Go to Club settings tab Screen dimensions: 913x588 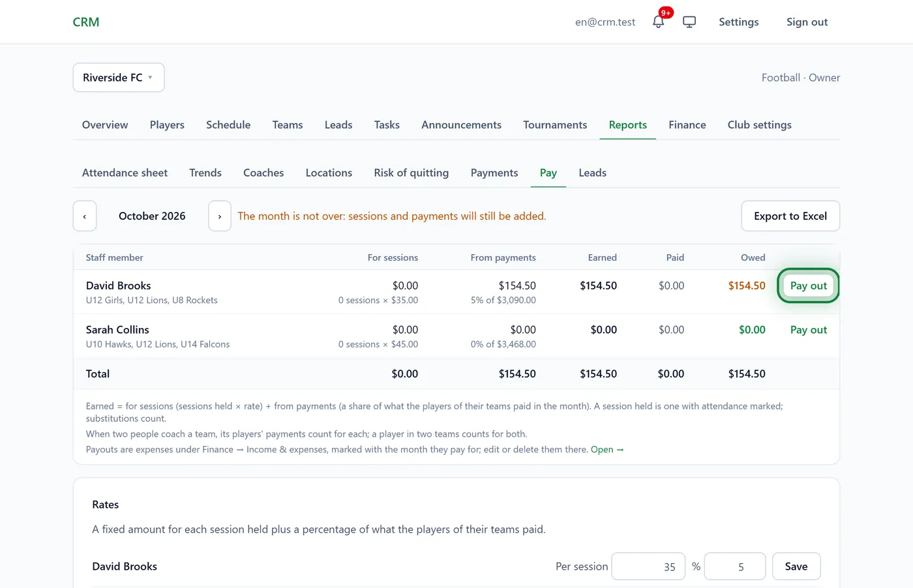coord(760,125)
